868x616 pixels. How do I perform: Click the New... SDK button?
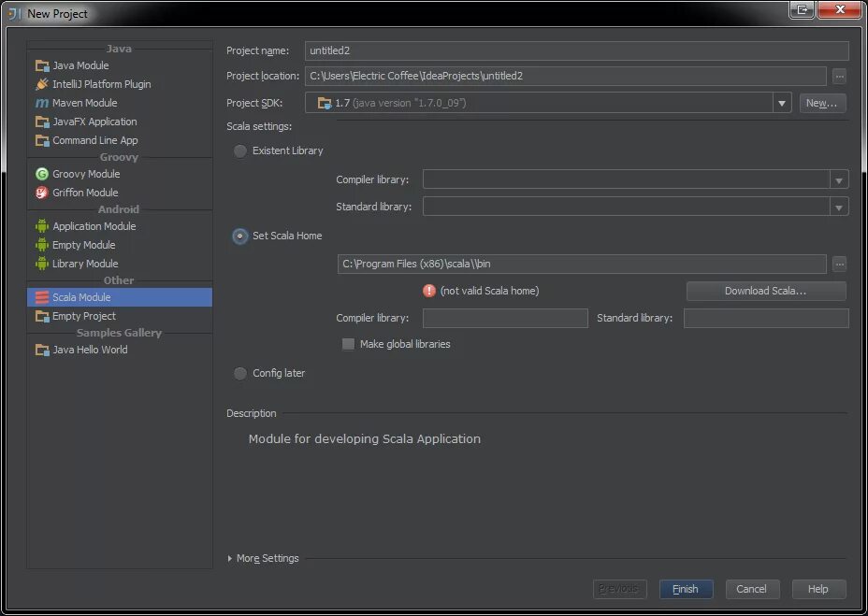pyautogui.click(x=822, y=103)
